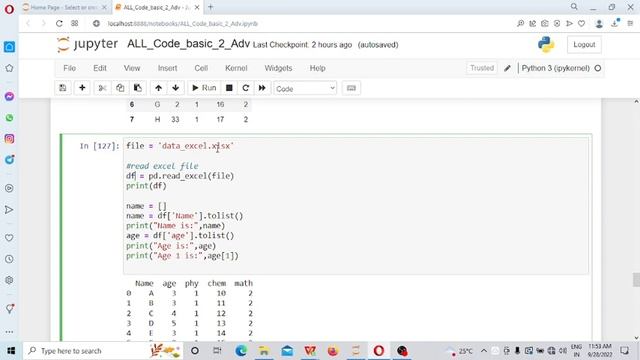Open the Edit menu
The height and width of the screenshot is (360, 640).
pos(100,68)
